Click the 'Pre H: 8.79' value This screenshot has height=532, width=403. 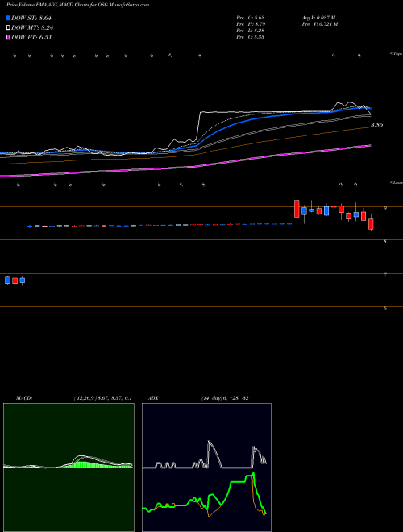(x=251, y=23)
